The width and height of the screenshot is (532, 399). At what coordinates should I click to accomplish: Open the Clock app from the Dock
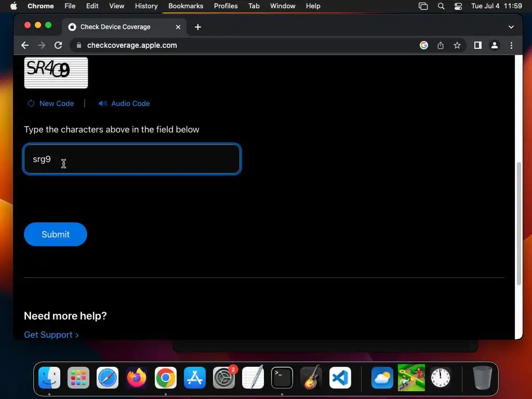click(441, 378)
